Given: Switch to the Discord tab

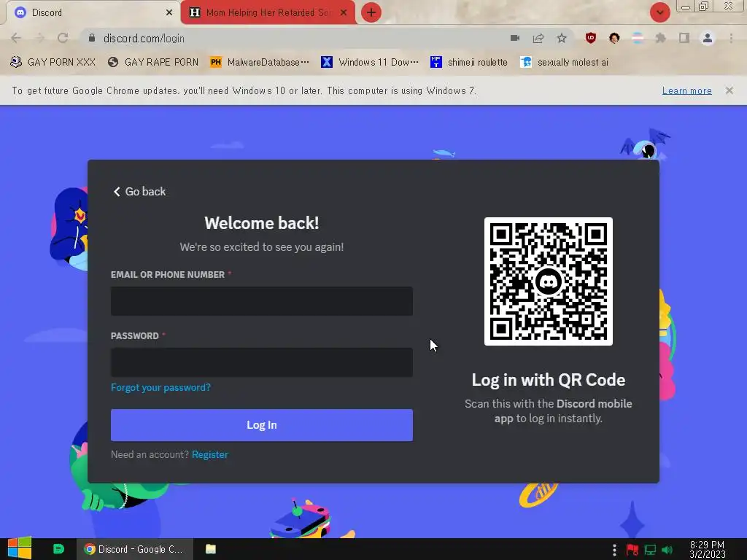Looking at the screenshot, I should [90, 13].
